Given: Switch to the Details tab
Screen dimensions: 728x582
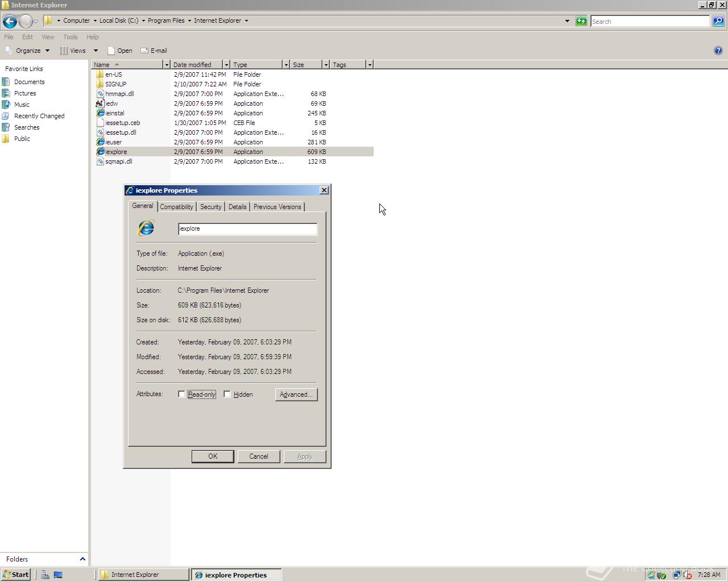Looking at the screenshot, I should [x=237, y=207].
